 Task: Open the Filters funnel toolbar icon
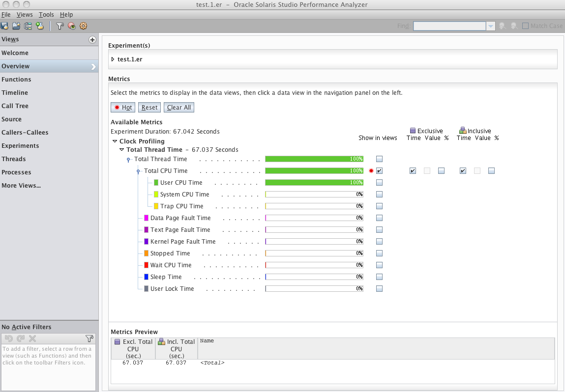click(x=60, y=26)
